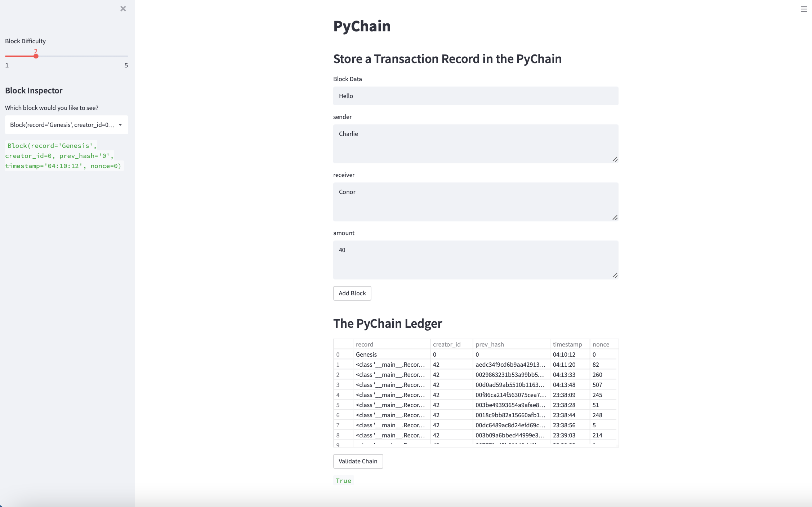The height and width of the screenshot is (507, 812).
Task: Collapse the sidebar with the X icon
Action: [123, 8]
